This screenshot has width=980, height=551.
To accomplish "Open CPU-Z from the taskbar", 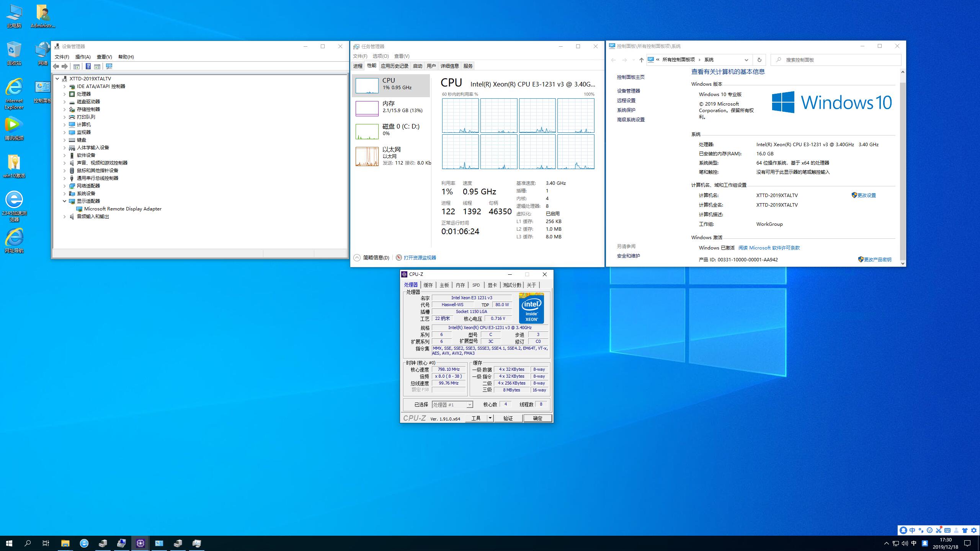I will coord(140,543).
